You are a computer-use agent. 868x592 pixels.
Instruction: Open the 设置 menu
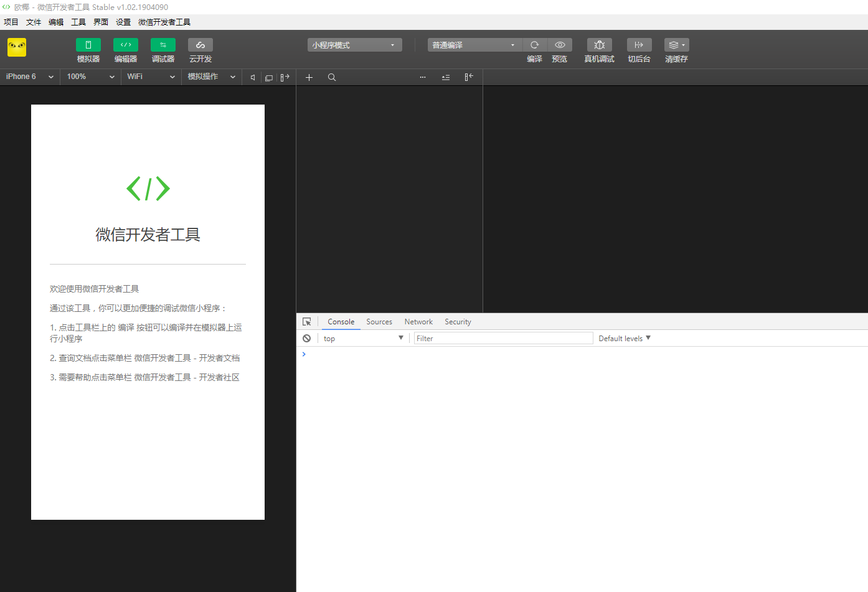click(x=123, y=22)
